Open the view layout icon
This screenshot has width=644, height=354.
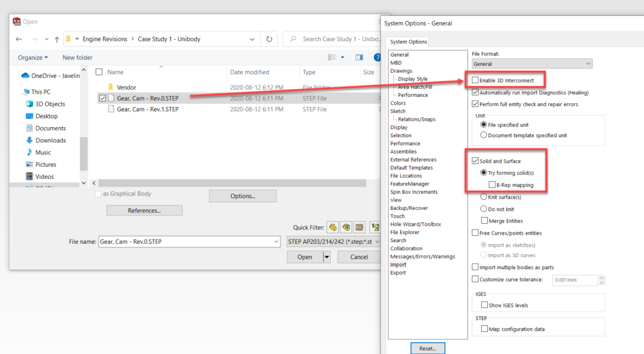[x=332, y=57]
